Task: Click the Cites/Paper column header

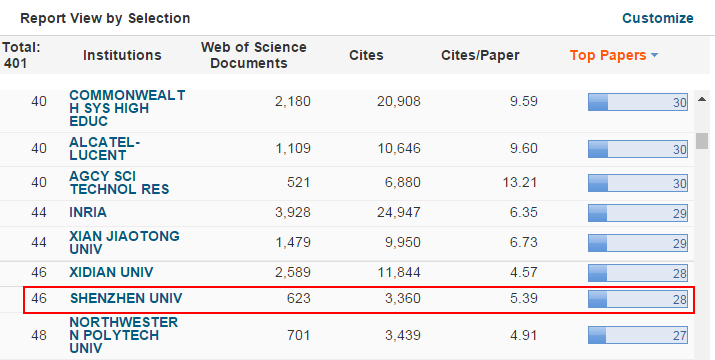Action: pyautogui.click(x=480, y=55)
